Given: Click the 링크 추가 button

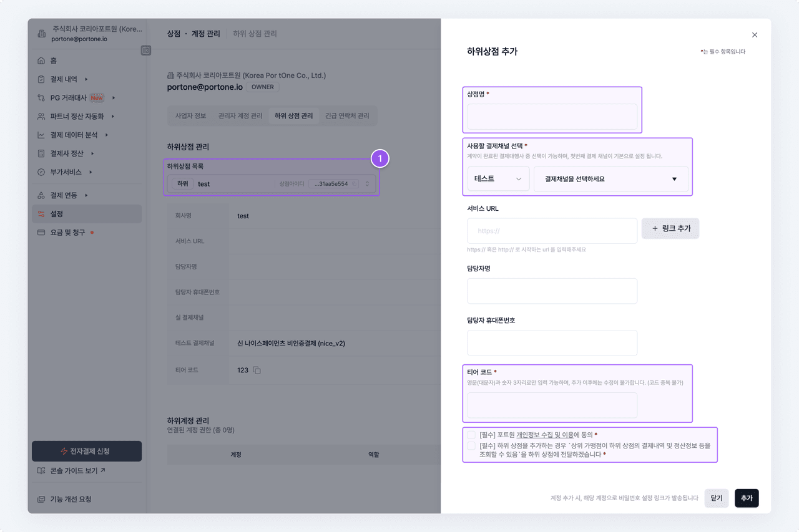Looking at the screenshot, I should coord(670,229).
